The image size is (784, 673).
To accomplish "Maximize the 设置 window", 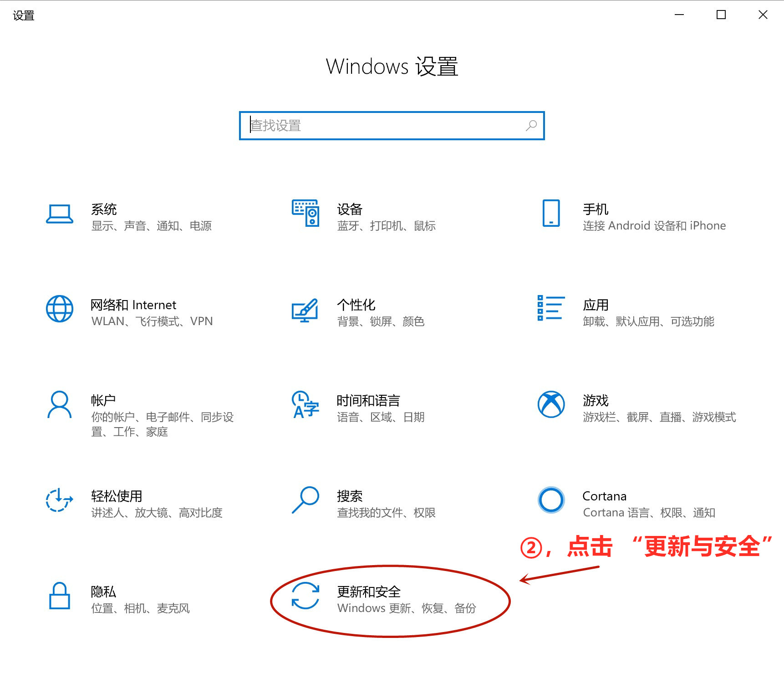I will click(721, 15).
